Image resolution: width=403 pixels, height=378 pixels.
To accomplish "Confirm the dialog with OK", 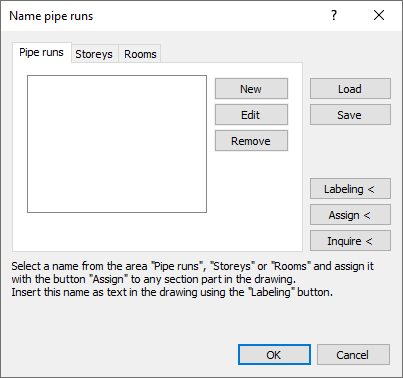I will point(274,355).
